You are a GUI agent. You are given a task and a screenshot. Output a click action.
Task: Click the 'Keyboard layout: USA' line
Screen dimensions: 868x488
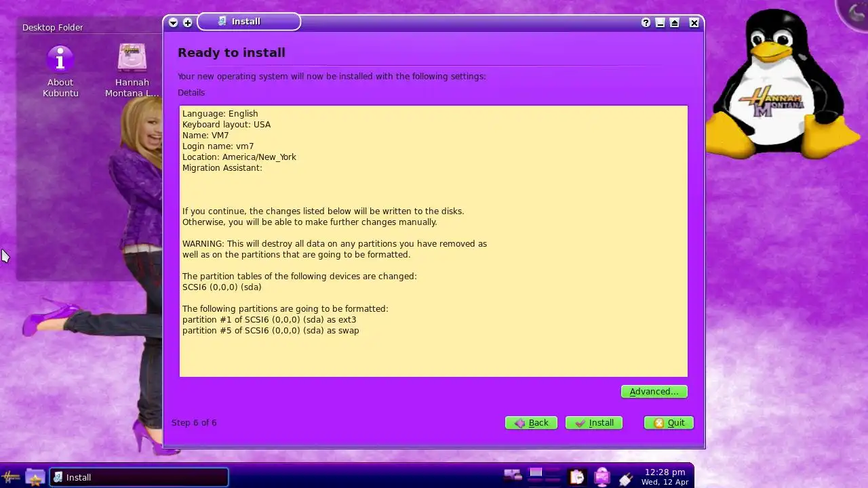(226, 124)
